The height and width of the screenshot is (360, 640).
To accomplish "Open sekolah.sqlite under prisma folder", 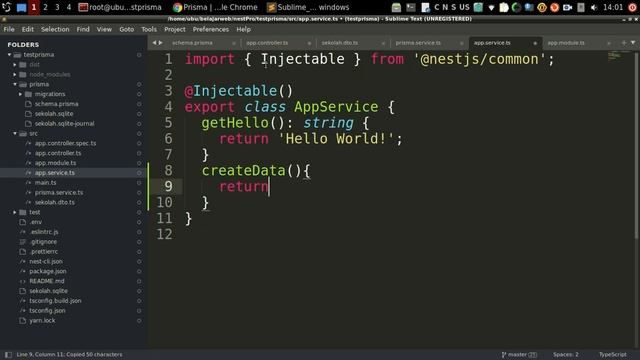I will click(54, 114).
